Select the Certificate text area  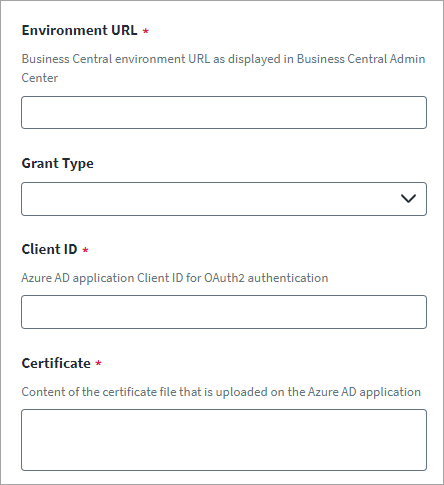coord(224,440)
